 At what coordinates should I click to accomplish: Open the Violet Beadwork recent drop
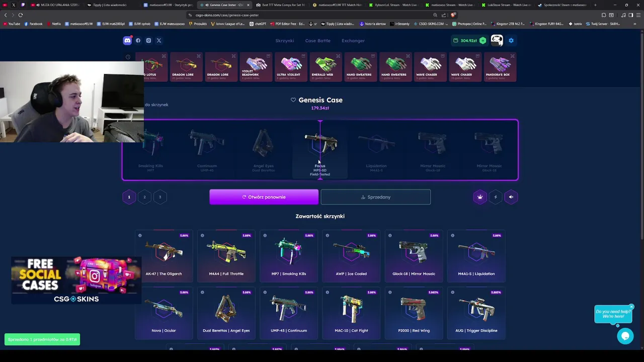256,67
